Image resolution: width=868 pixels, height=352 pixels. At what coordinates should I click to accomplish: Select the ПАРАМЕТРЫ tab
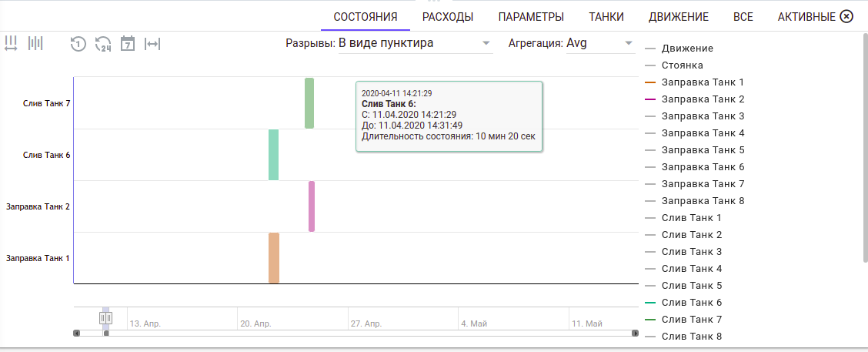tap(531, 17)
